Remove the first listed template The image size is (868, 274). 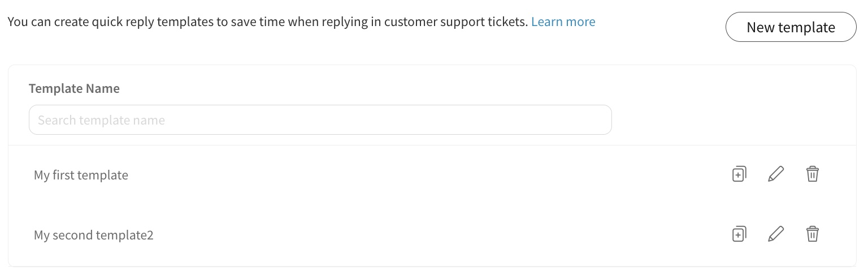pos(812,174)
